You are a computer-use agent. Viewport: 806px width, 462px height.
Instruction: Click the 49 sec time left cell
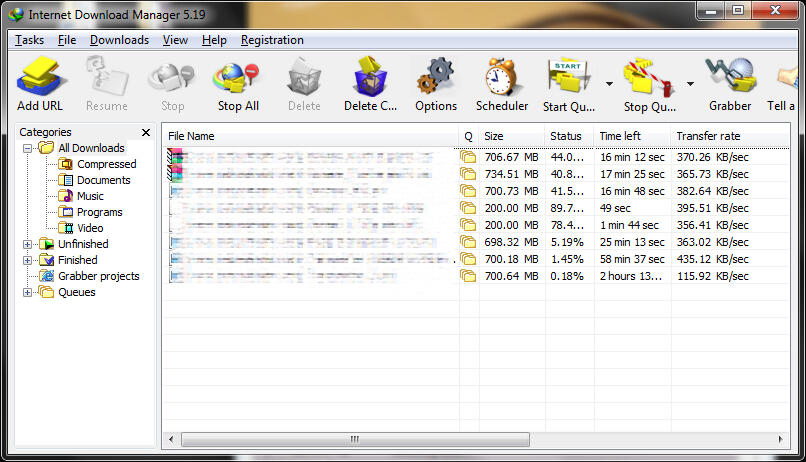pos(615,208)
